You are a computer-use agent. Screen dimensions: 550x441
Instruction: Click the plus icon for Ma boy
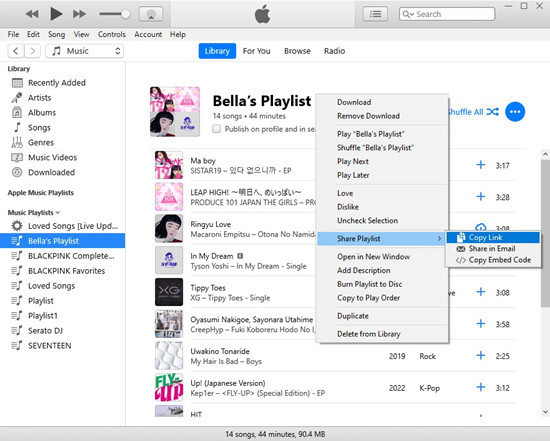click(481, 165)
